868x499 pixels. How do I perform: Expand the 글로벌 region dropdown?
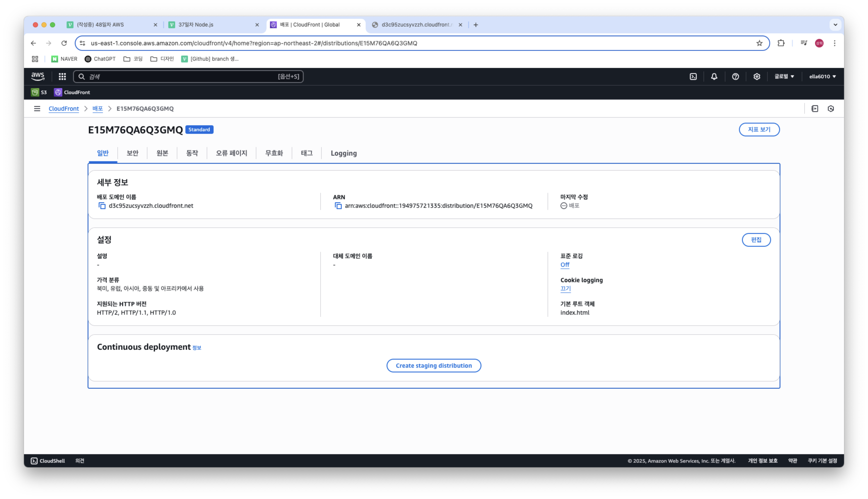(784, 76)
